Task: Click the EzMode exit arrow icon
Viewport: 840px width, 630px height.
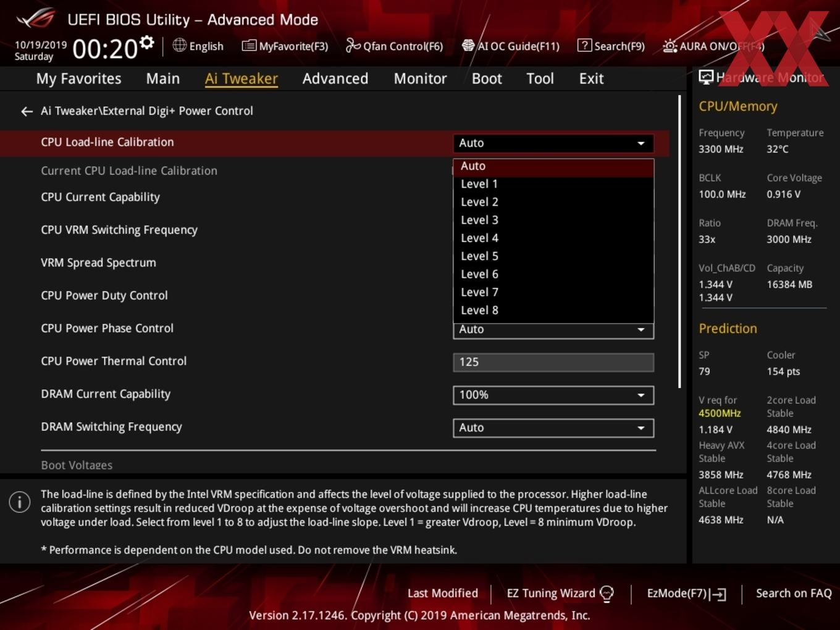Action: point(718,594)
